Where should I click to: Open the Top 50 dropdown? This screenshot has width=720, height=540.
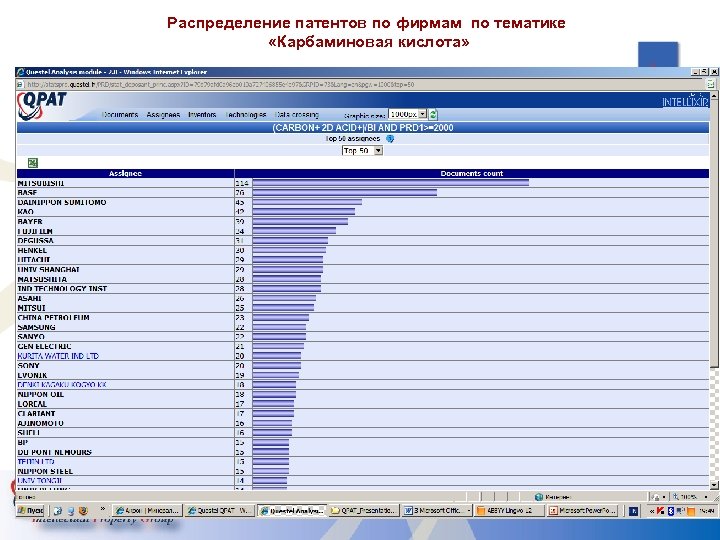pyautogui.click(x=362, y=151)
